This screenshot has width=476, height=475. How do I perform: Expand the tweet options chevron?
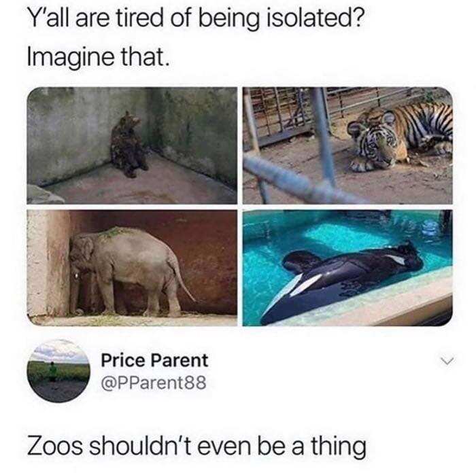tap(447, 361)
